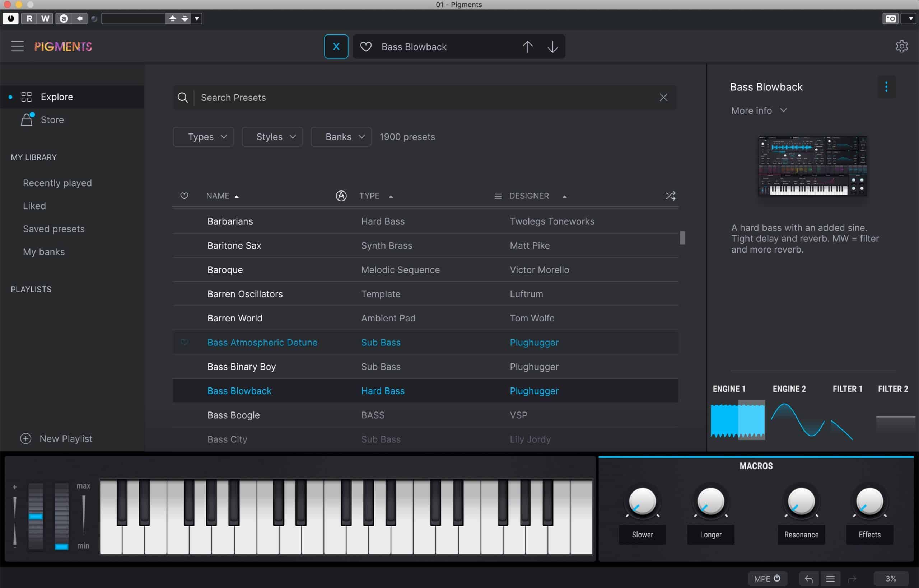Open Recently played in My Library
The width and height of the screenshot is (919, 588).
(x=57, y=183)
